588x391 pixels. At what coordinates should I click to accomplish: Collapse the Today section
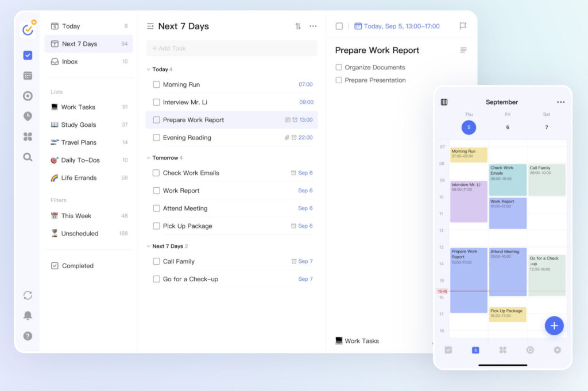[149, 69]
